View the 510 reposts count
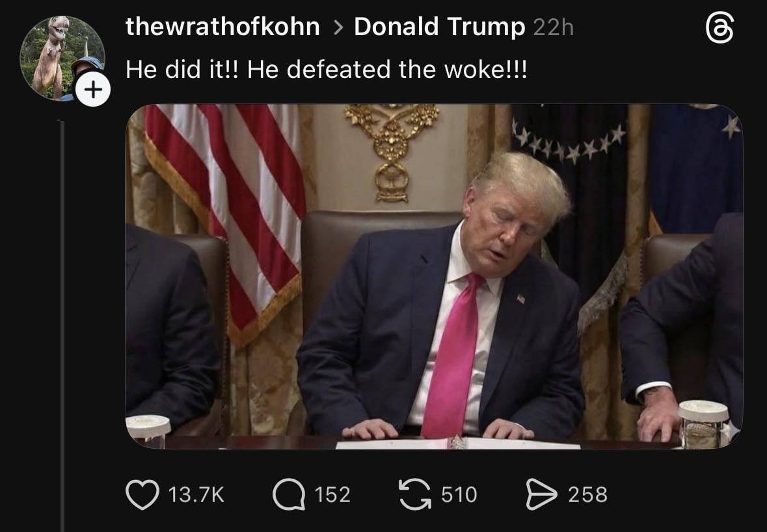This screenshot has height=532, width=767. click(459, 494)
